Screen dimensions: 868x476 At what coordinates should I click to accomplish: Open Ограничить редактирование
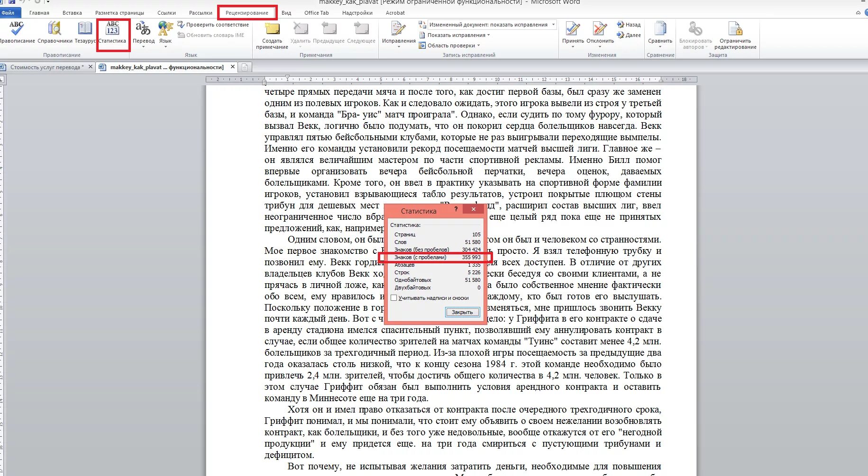coord(735,35)
